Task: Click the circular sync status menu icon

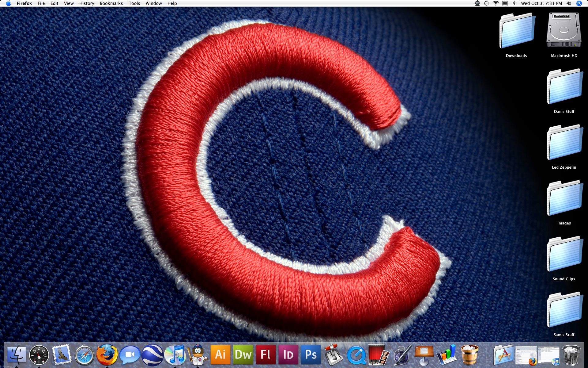Action: (486, 3)
